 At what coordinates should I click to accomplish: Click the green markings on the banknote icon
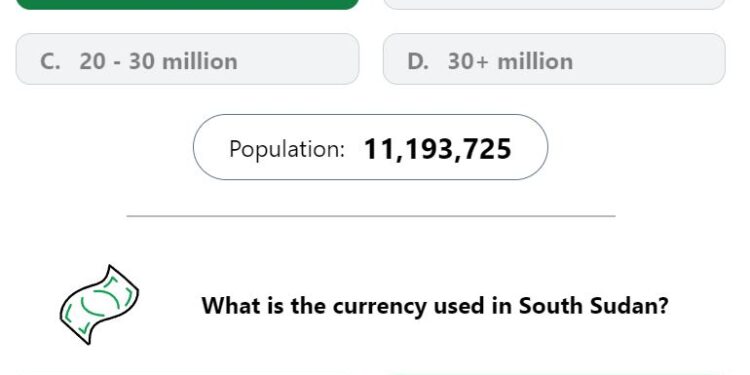99,304
